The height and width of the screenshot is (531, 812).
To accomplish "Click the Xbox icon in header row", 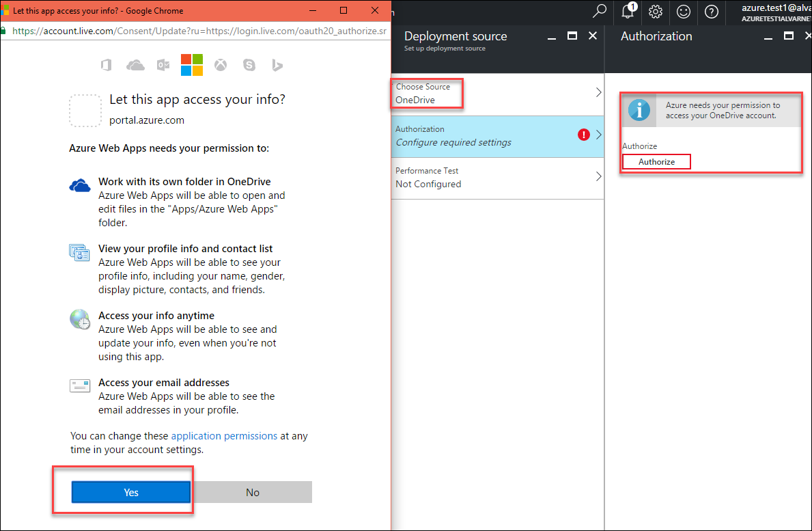I will tap(221, 65).
